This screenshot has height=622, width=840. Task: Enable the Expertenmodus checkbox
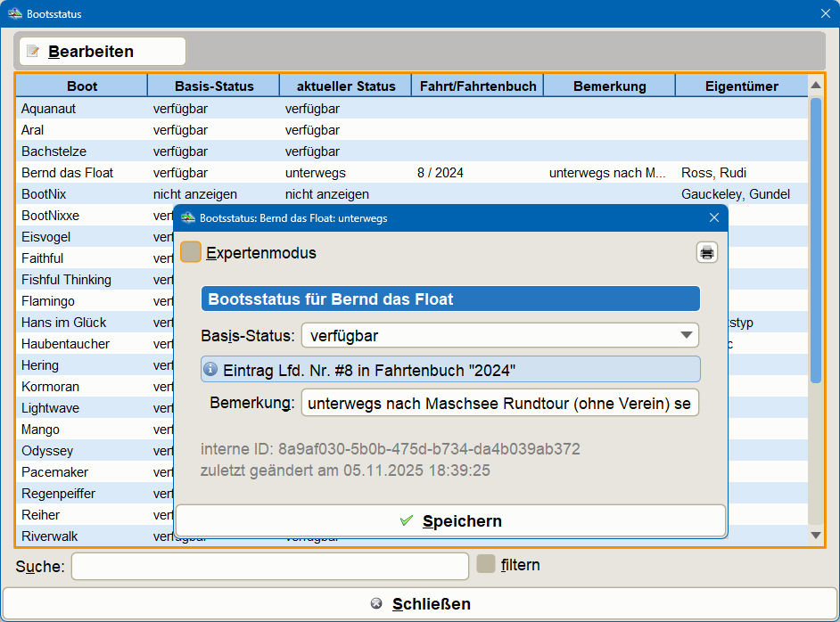pyautogui.click(x=190, y=252)
